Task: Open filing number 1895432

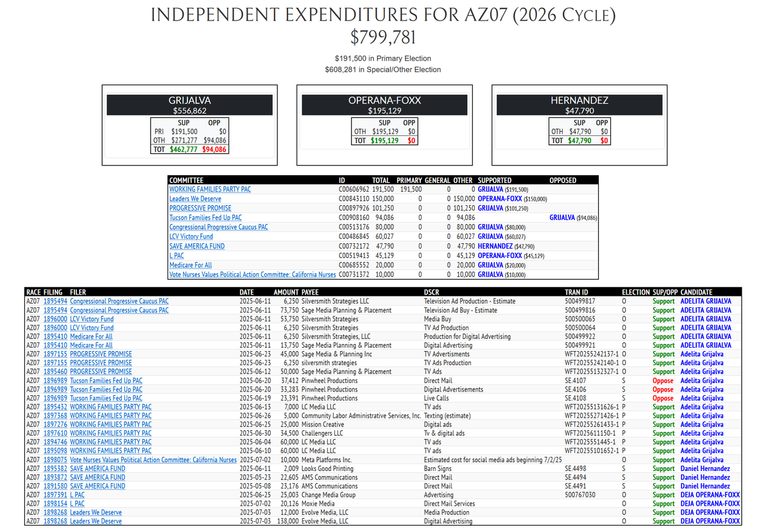Action: click(55, 407)
